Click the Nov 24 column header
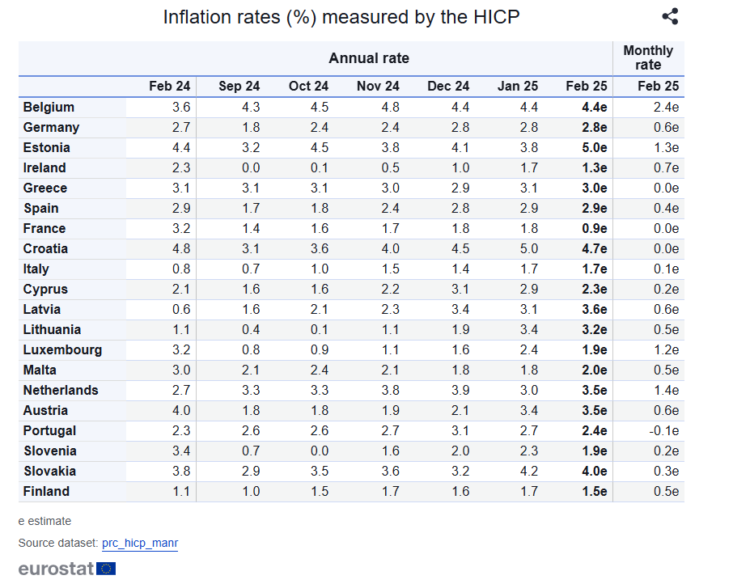The width and height of the screenshot is (750, 584). click(x=378, y=87)
